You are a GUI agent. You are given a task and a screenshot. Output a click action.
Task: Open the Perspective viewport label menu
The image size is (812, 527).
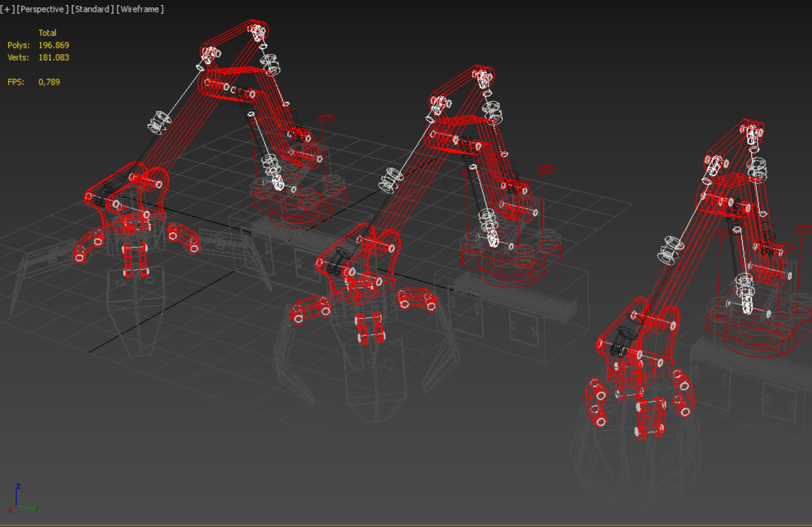(x=42, y=9)
